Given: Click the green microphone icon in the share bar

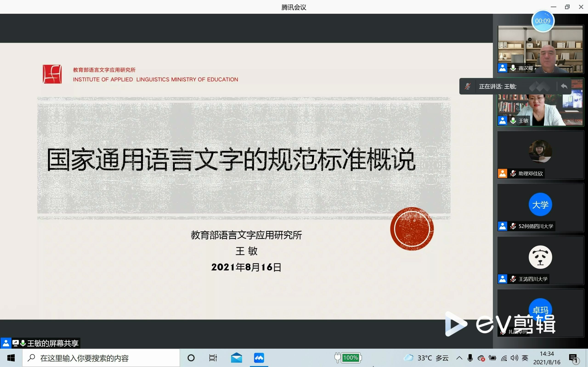Looking at the screenshot, I should 23,343.
